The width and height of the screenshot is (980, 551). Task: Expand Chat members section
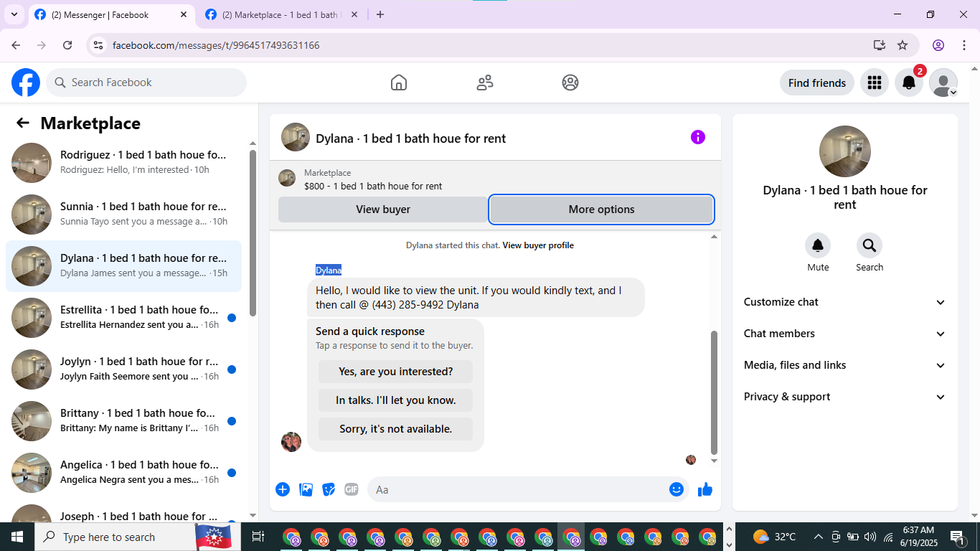pyautogui.click(x=845, y=334)
